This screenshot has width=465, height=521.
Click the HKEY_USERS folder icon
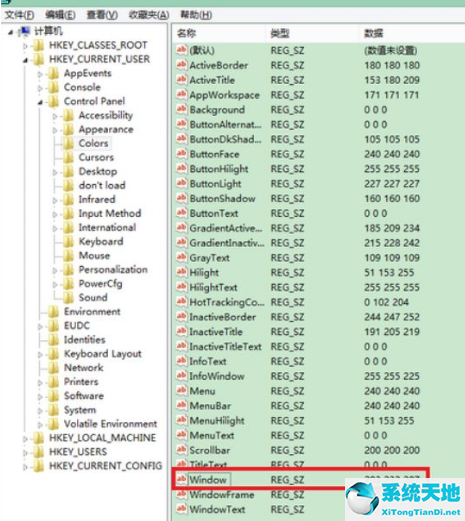tap(38, 452)
